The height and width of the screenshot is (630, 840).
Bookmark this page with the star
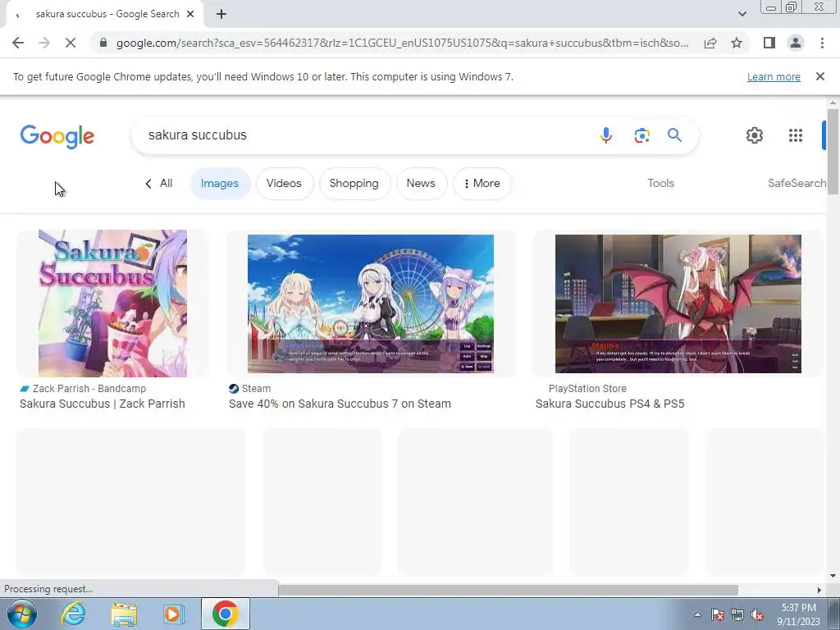(x=737, y=43)
